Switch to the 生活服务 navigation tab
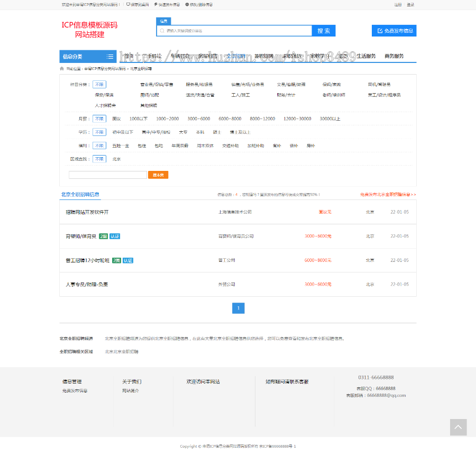The width and height of the screenshot is (476, 455). (x=367, y=56)
